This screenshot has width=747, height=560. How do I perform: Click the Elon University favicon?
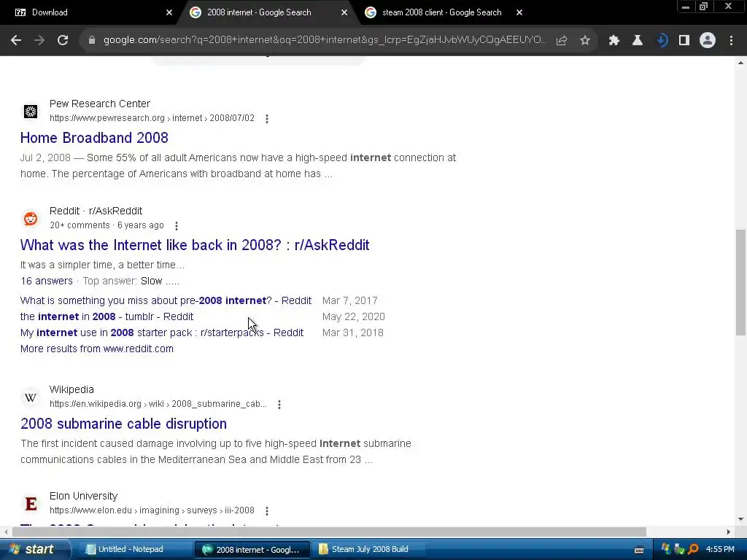tap(31, 503)
